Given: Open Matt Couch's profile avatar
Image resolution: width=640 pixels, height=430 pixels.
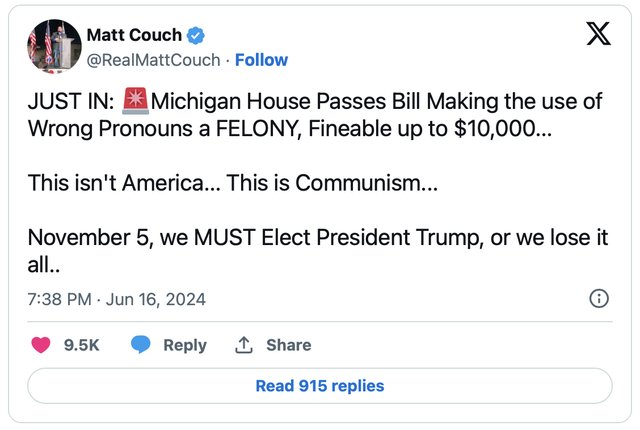Looking at the screenshot, I should [54, 46].
